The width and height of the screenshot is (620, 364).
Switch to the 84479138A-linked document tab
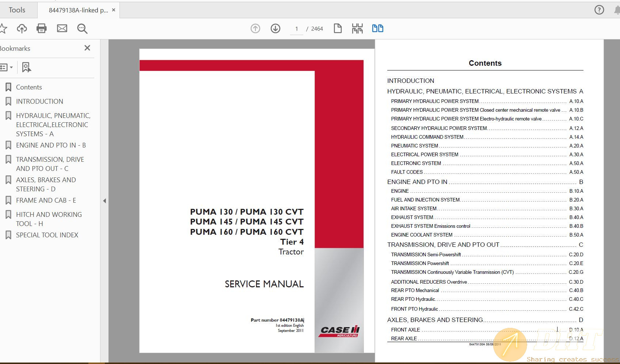pyautogui.click(x=78, y=10)
